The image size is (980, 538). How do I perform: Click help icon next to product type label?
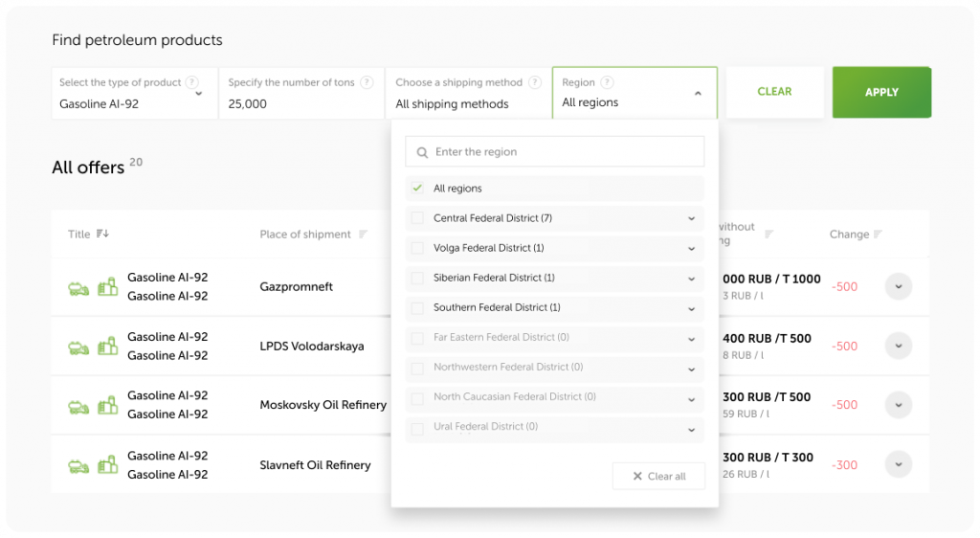tap(192, 82)
